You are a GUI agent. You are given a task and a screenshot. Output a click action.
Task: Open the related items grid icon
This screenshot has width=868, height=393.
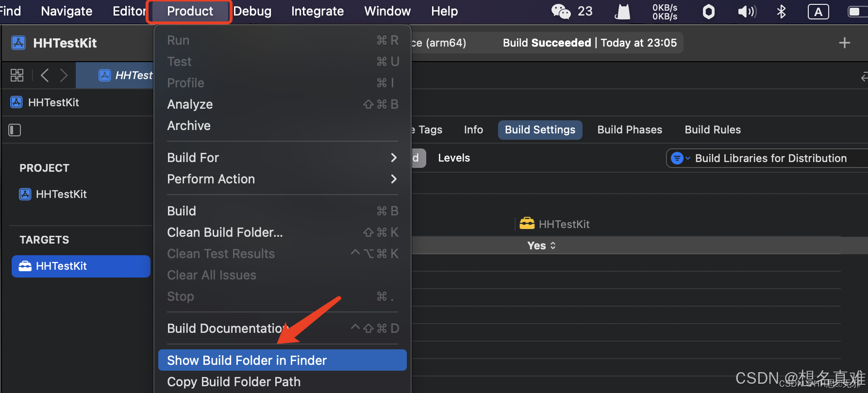point(17,75)
